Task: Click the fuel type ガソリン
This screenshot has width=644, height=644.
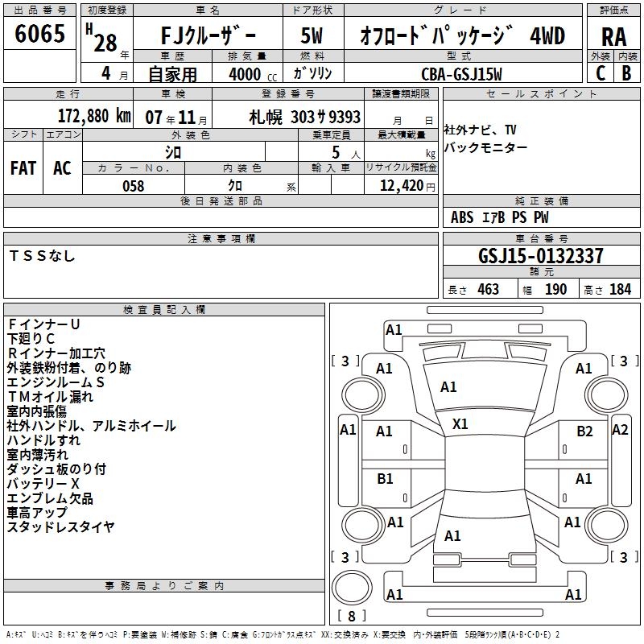Action: (312, 73)
